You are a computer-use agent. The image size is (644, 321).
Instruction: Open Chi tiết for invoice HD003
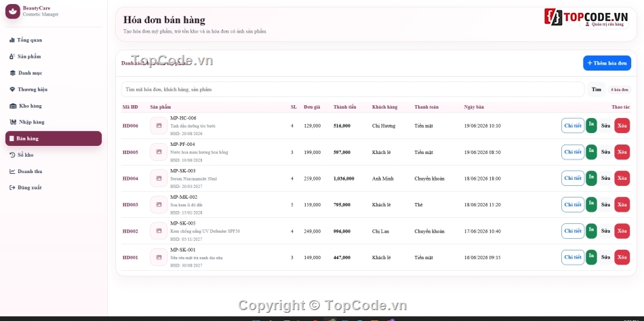coord(573,205)
